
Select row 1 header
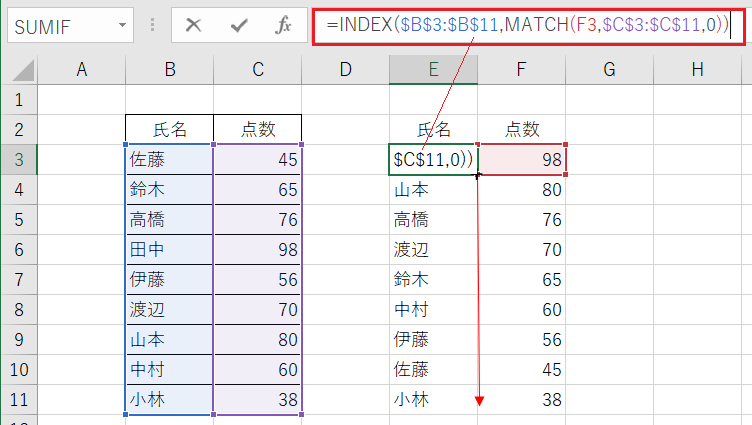19,100
